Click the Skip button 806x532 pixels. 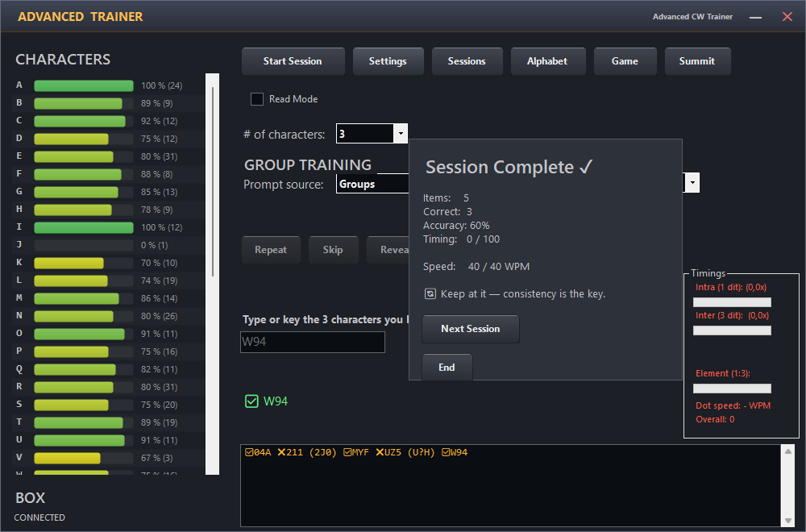pos(333,250)
